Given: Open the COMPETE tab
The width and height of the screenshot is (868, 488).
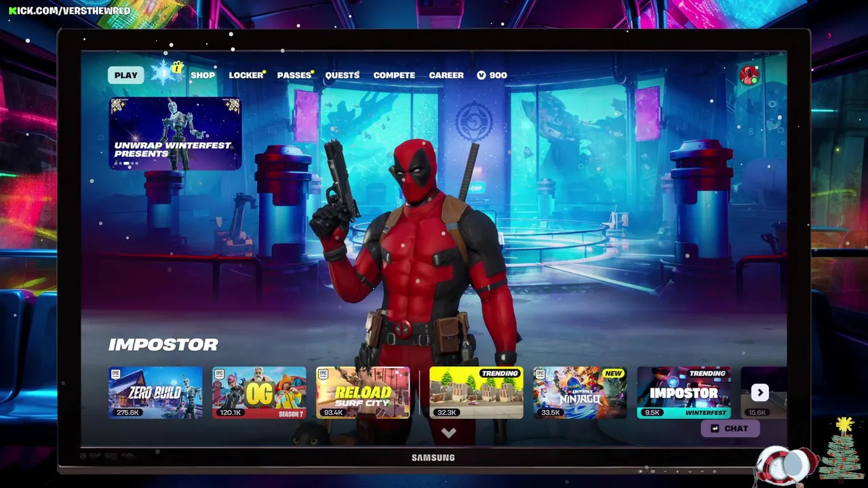Looking at the screenshot, I should [394, 75].
